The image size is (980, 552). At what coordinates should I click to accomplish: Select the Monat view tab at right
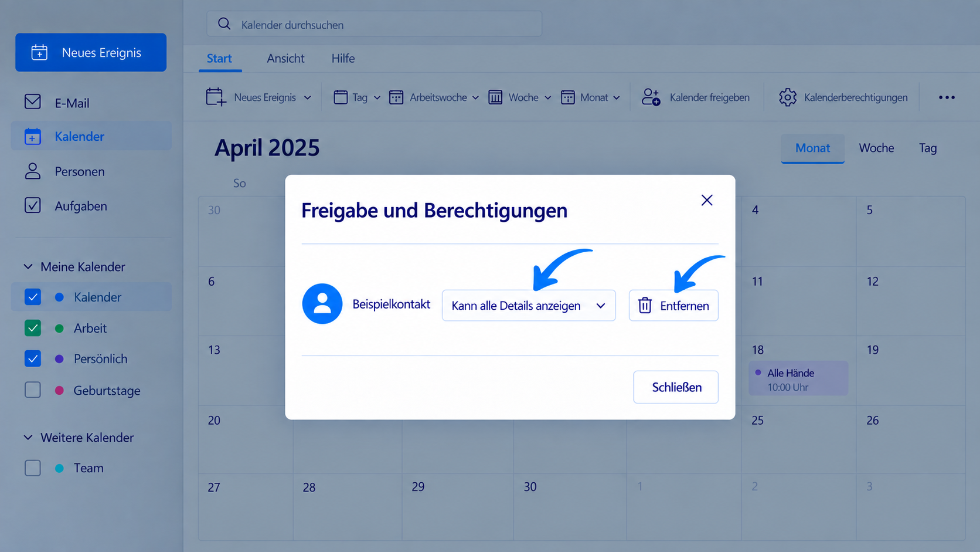[x=812, y=148]
